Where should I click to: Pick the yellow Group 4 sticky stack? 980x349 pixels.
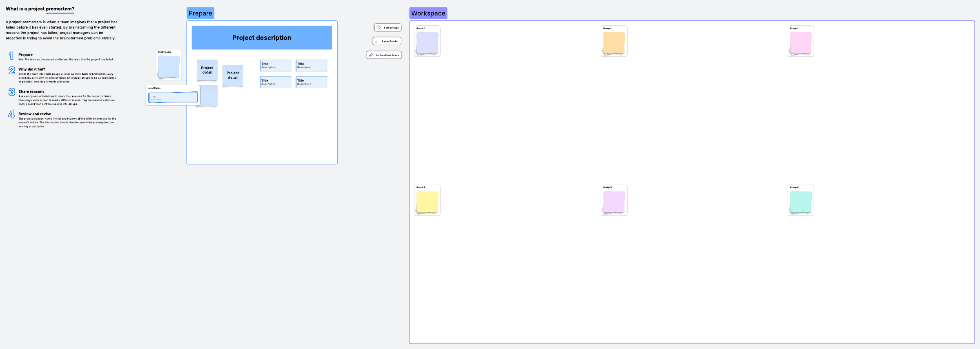[427, 202]
